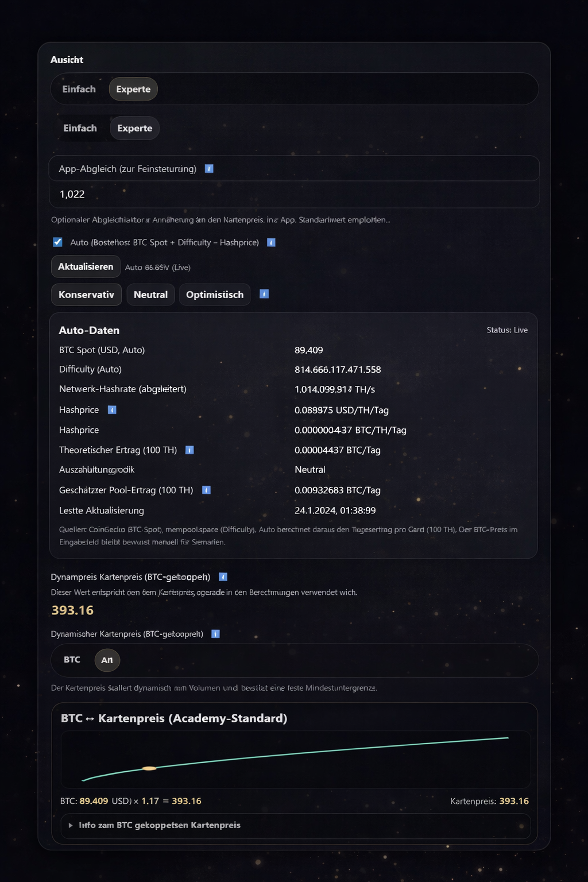Expand Info zum BTC gekoppelten Kartenpreis
The image size is (588, 882).
coord(160,825)
